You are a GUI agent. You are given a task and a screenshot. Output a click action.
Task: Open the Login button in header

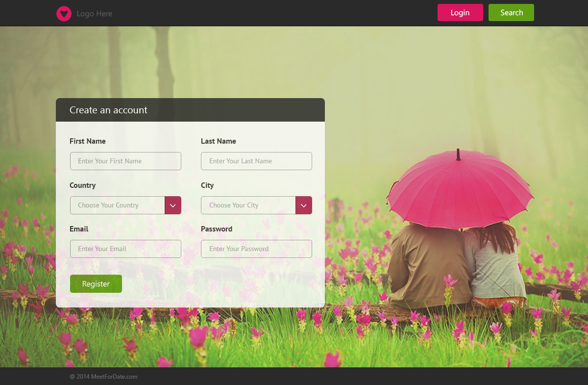tap(460, 13)
